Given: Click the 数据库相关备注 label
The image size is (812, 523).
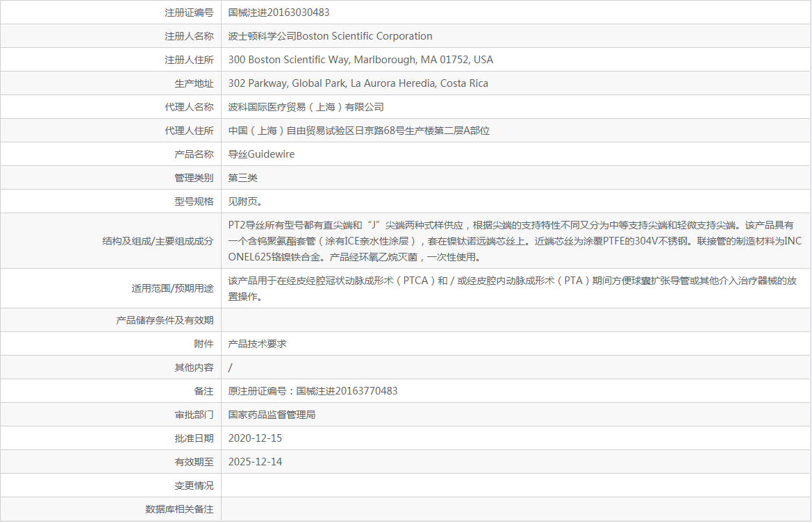Looking at the screenshot, I should pyautogui.click(x=179, y=510).
